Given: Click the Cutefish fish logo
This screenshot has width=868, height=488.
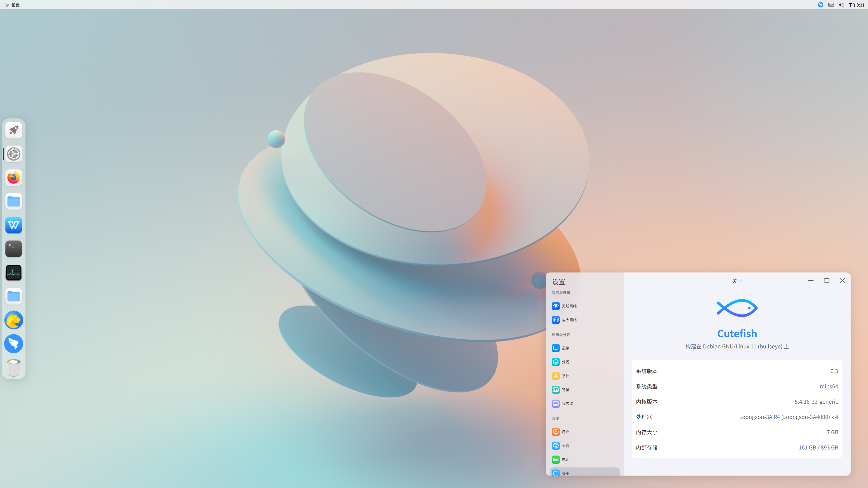Looking at the screenshot, I should pos(737,308).
